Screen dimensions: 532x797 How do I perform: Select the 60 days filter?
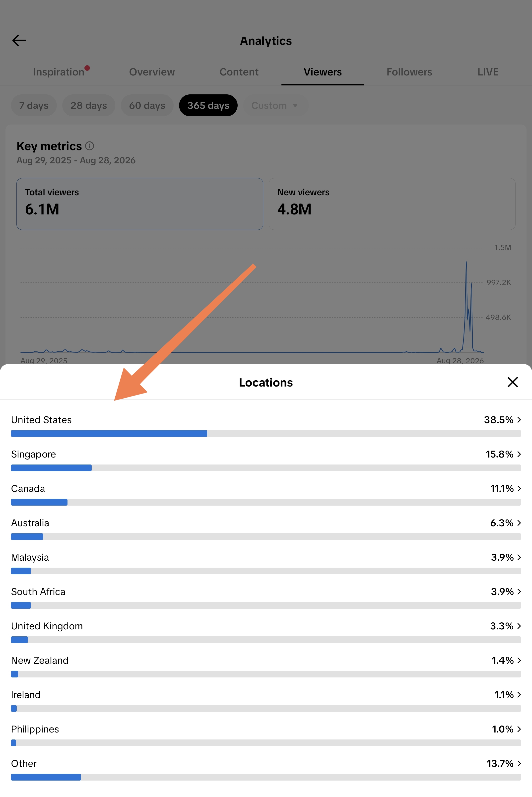(147, 106)
